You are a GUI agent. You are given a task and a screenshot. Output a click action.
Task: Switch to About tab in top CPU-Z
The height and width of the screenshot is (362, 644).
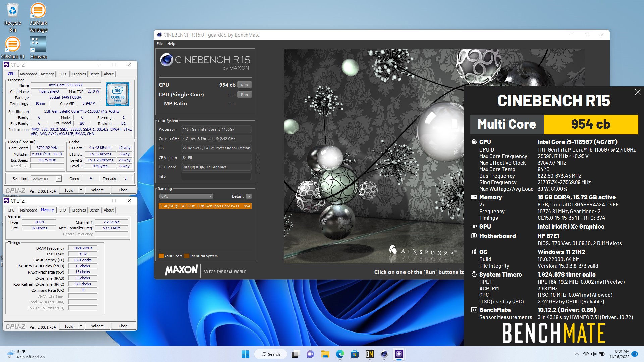(x=109, y=74)
